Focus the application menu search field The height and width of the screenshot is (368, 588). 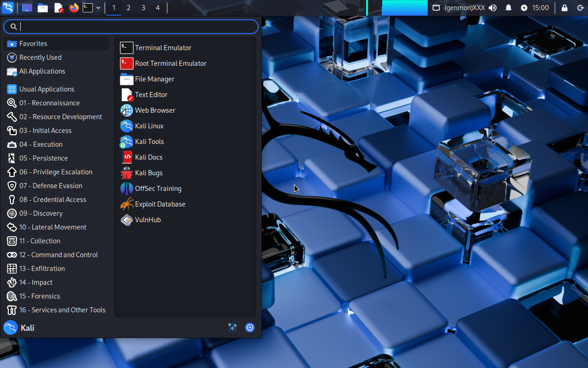(x=131, y=27)
